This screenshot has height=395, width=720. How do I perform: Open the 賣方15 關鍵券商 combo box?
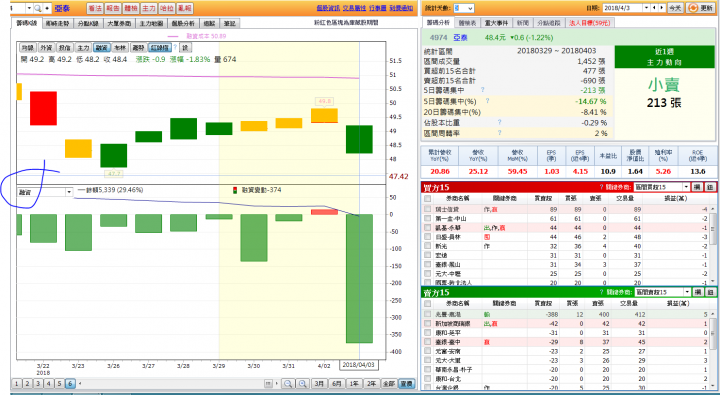tap(662, 292)
